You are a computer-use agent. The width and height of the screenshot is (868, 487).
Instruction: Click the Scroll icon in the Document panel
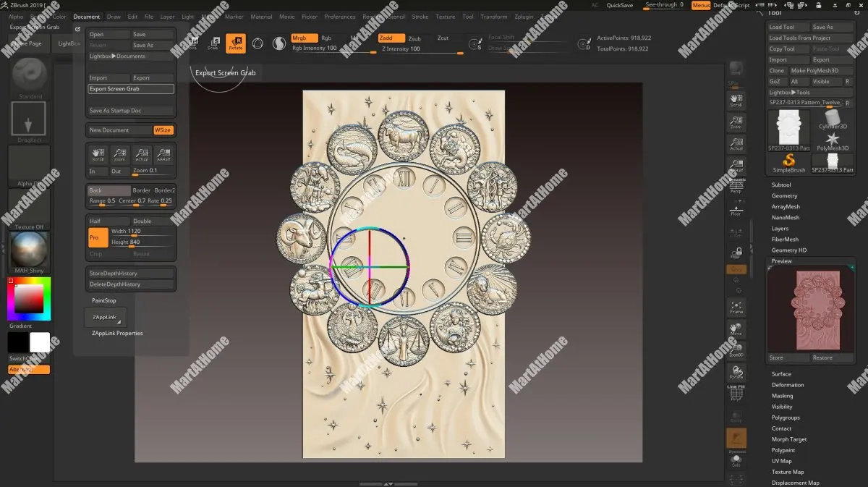(x=98, y=154)
